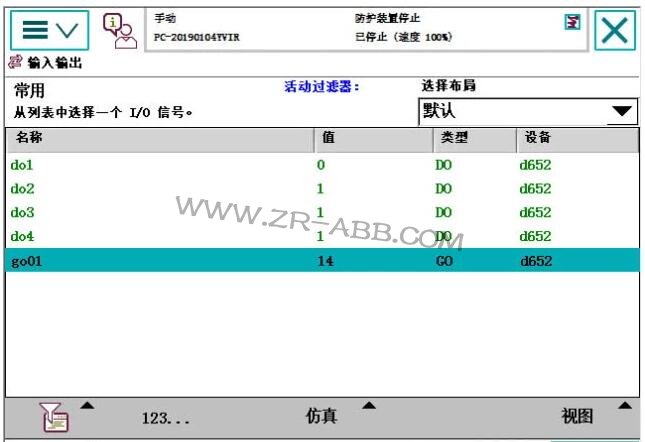Sort by the 名称 column header
Viewport: 645px width, 442px height.
[x=158, y=138]
